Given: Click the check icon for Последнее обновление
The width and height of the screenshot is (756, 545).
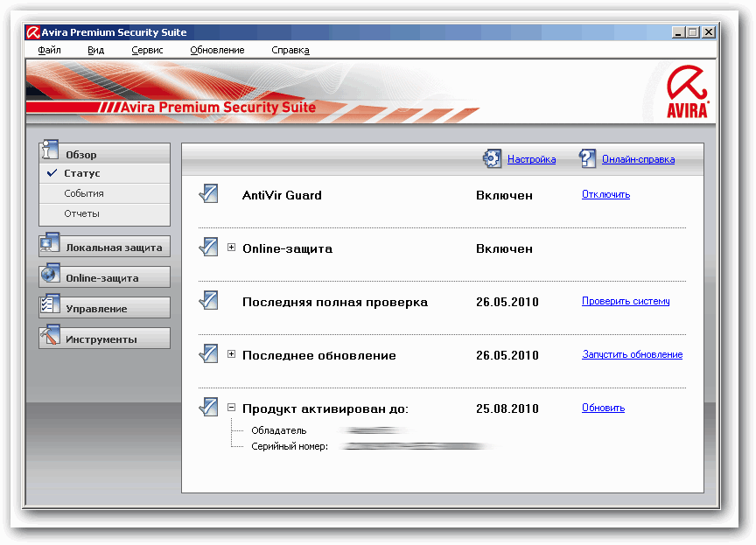Looking at the screenshot, I should 208,353.
